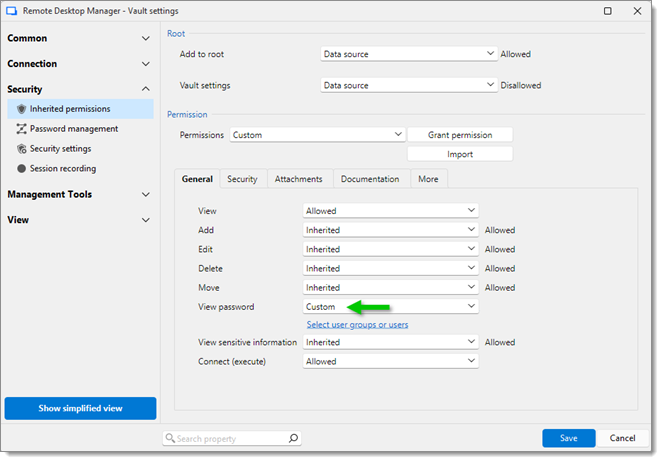Expand the Connection section

coord(146,64)
